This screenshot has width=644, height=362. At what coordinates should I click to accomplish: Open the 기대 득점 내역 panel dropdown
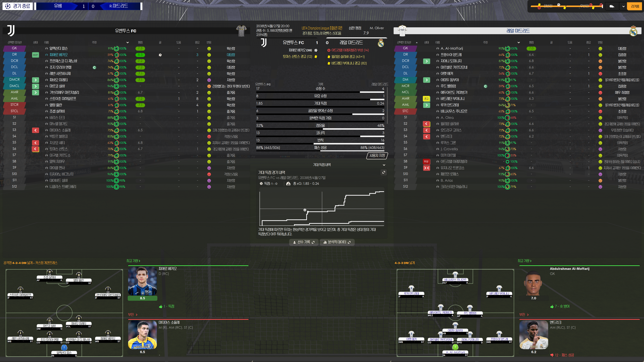tap(384, 165)
